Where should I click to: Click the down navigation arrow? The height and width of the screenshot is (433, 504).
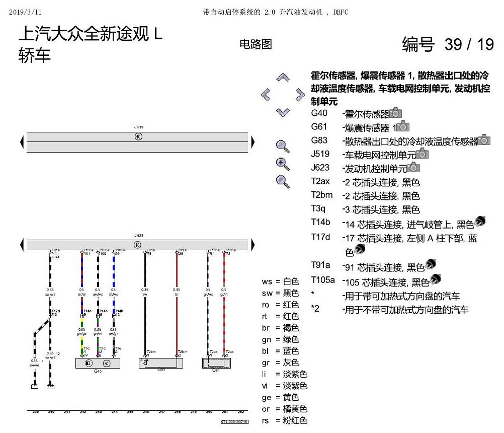283,112
